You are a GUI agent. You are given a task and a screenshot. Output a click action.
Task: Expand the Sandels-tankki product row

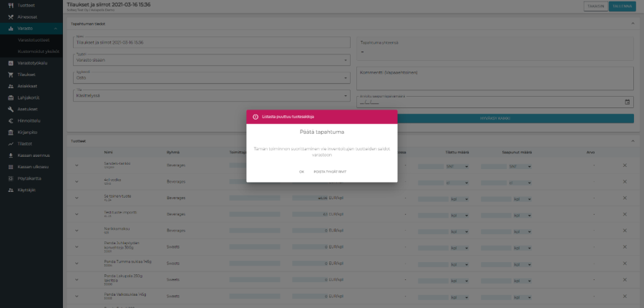[76, 166]
